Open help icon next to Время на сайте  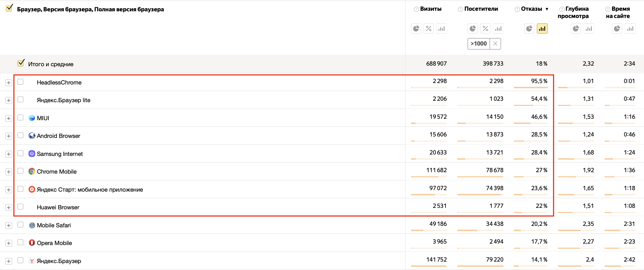coord(608,9)
